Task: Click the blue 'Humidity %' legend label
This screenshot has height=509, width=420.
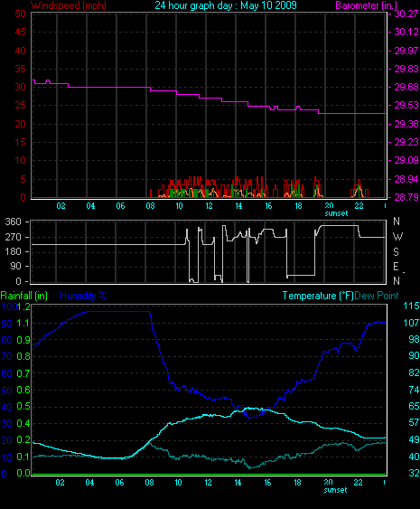Action: click(83, 296)
